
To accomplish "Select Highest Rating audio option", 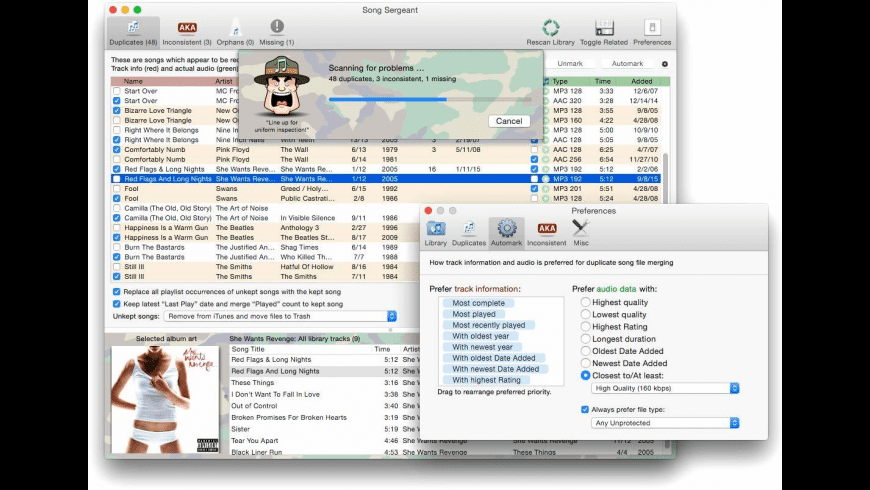I will (585, 327).
